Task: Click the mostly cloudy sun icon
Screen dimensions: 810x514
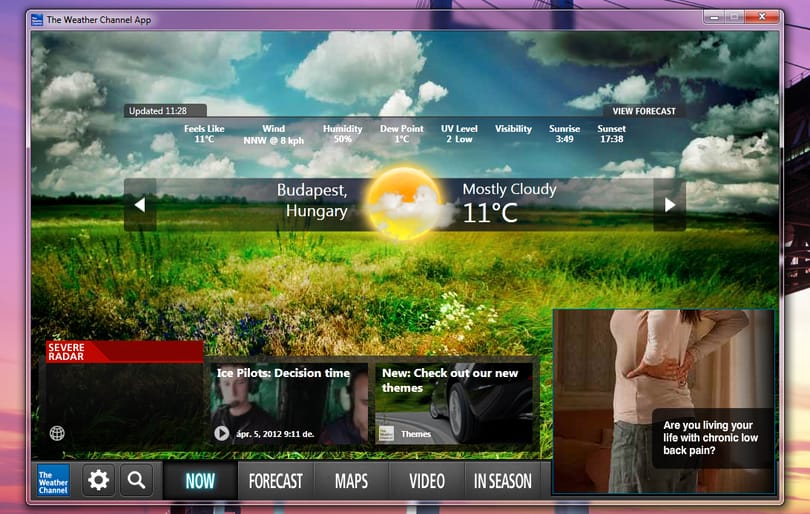Action: pos(406,203)
